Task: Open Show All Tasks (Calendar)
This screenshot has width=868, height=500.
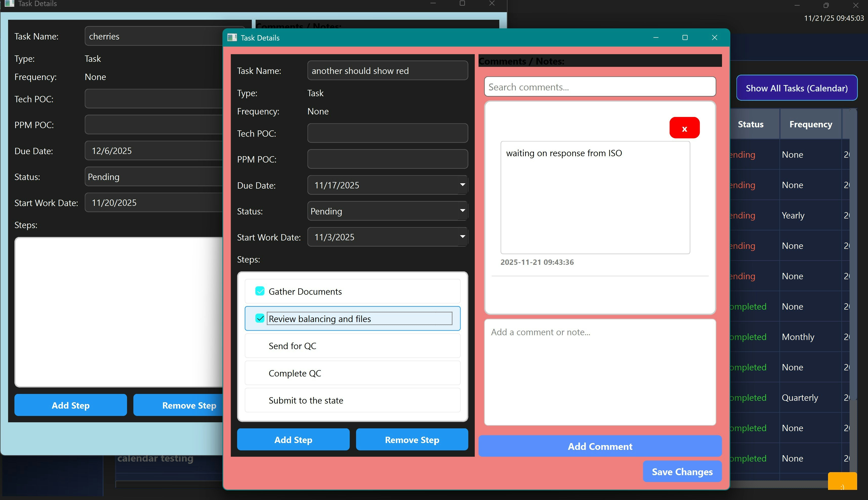Action: (797, 88)
